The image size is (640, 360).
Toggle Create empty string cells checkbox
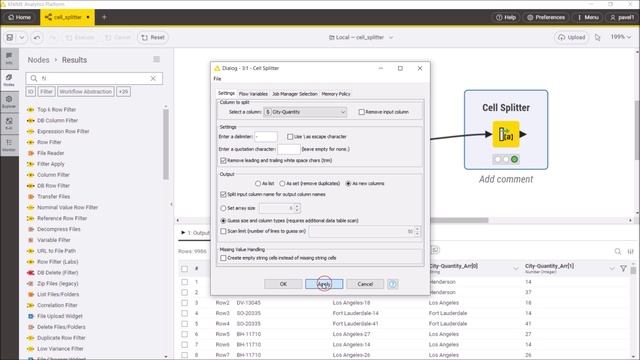[x=223, y=258]
